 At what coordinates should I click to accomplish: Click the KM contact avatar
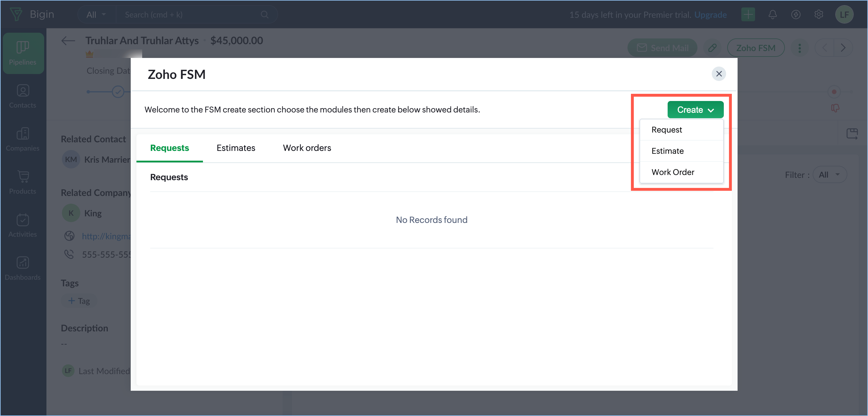point(71,160)
